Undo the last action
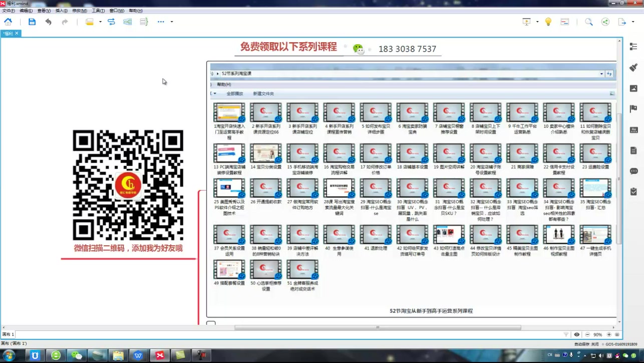This screenshot has height=363, width=644. click(x=48, y=22)
